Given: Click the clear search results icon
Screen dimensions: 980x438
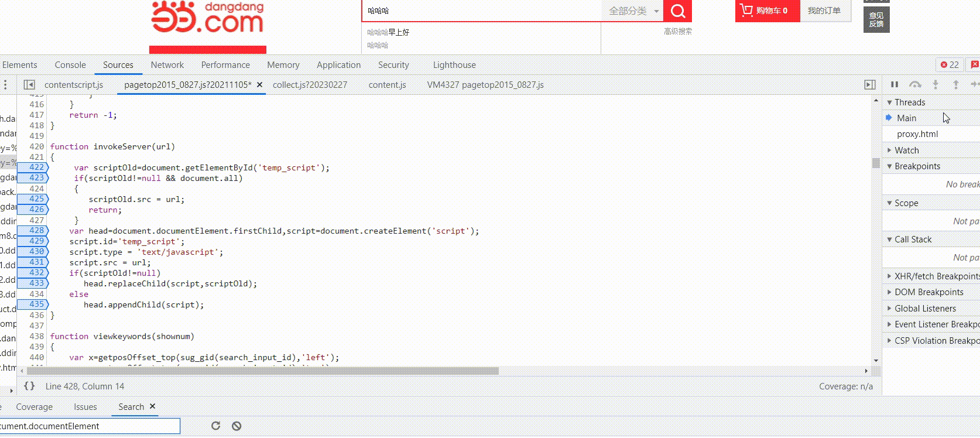Looking at the screenshot, I should 237,426.
